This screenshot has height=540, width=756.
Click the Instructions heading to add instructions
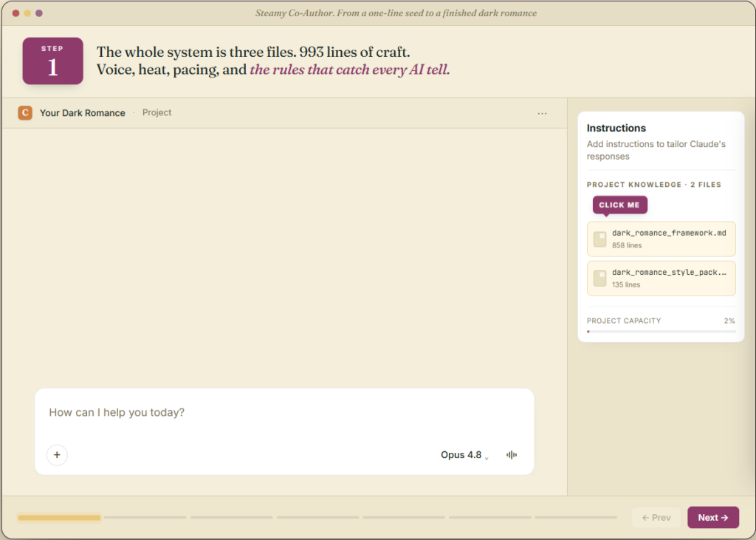pyautogui.click(x=616, y=128)
